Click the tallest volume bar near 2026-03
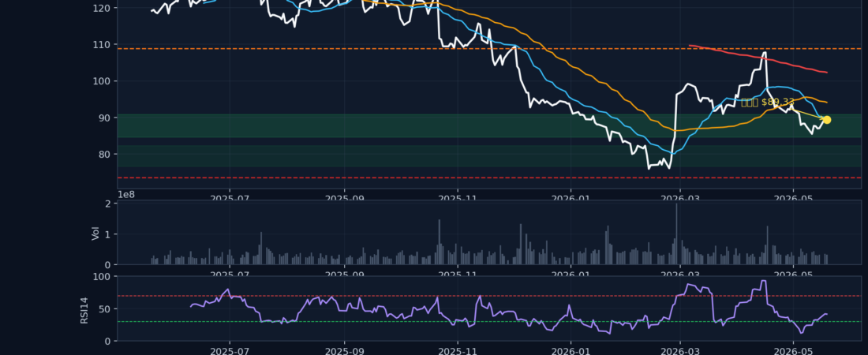 click(676, 234)
